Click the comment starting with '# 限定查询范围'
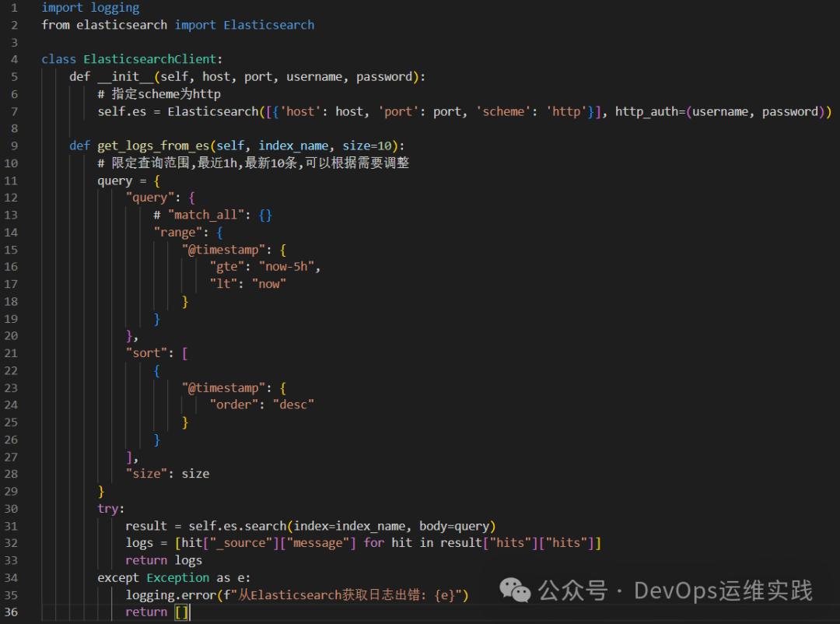 coord(254,163)
